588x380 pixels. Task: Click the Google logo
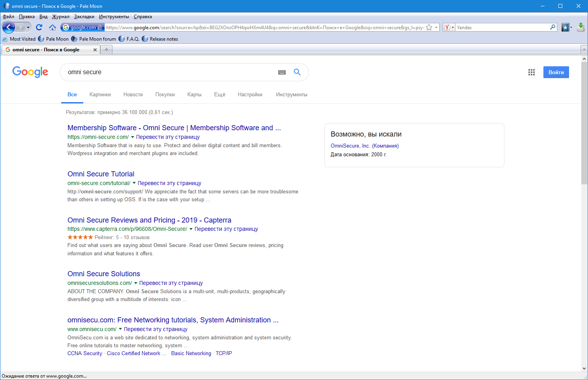coord(30,72)
